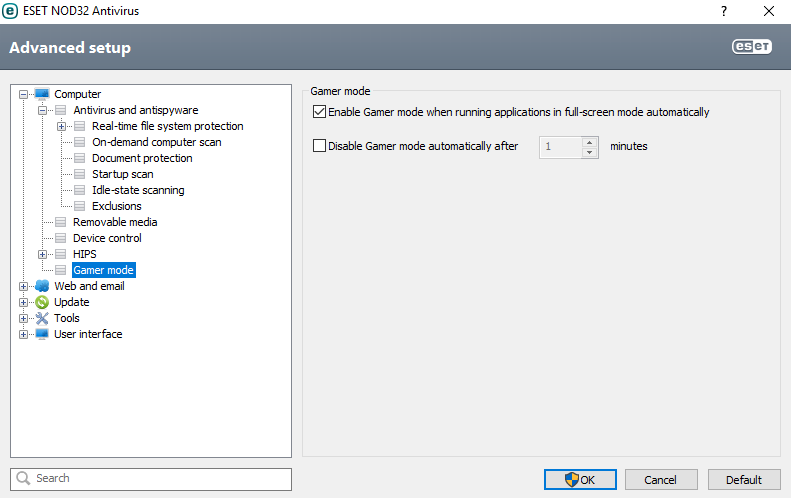Click the search magnifier icon

(x=23, y=479)
